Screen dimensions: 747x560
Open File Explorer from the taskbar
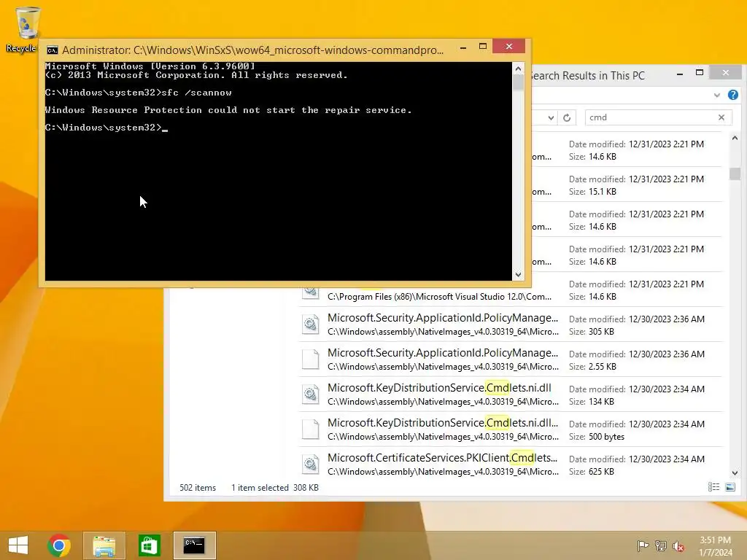point(104,545)
